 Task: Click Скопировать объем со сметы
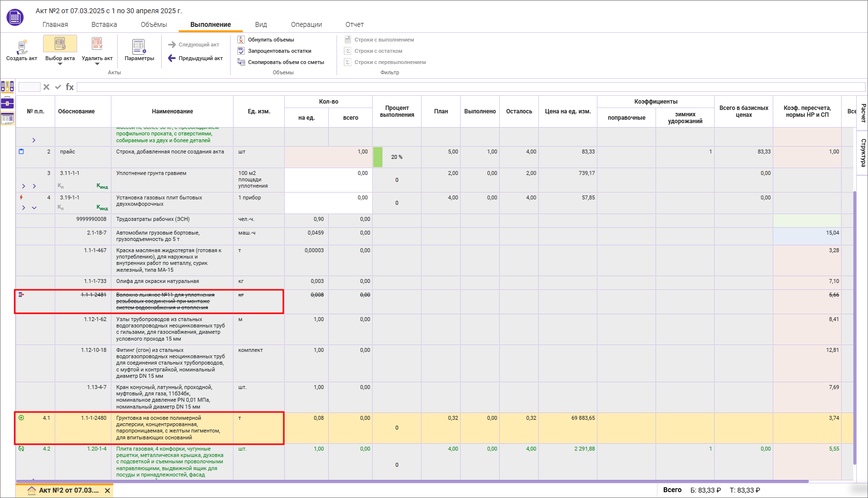coord(286,62)
